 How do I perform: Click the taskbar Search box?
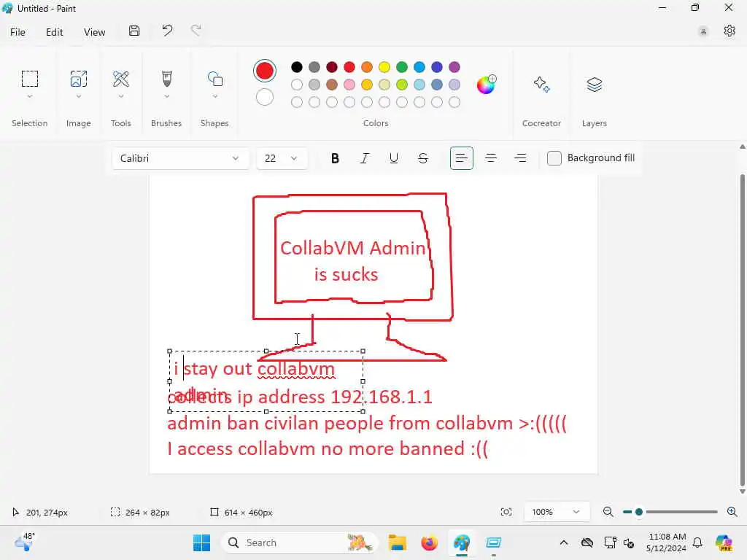(299, 542)
